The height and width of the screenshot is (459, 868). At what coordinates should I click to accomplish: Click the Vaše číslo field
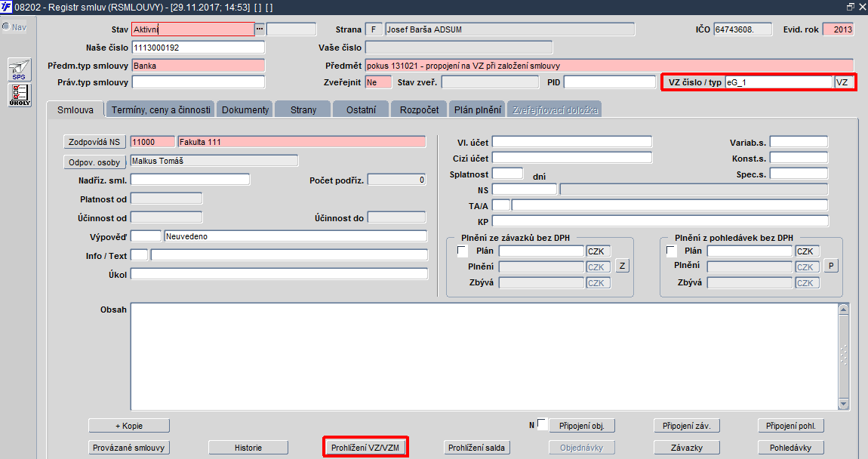click(x=459, y=48)
